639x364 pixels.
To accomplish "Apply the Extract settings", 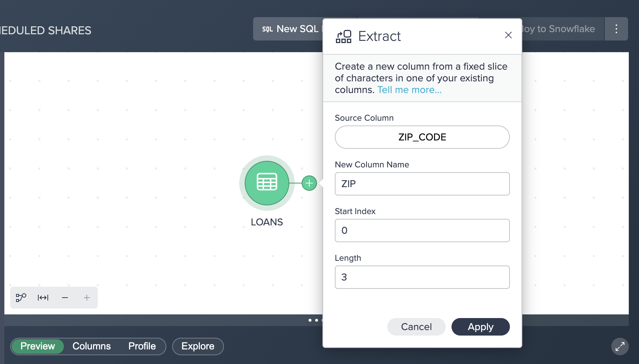I will [480, 327].
